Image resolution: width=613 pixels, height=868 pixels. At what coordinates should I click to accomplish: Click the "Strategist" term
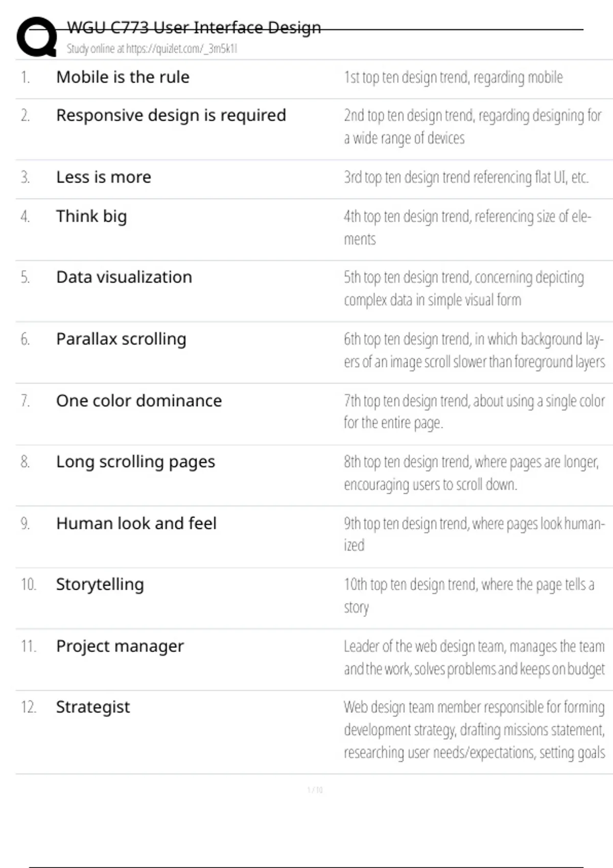coord(93,707)
